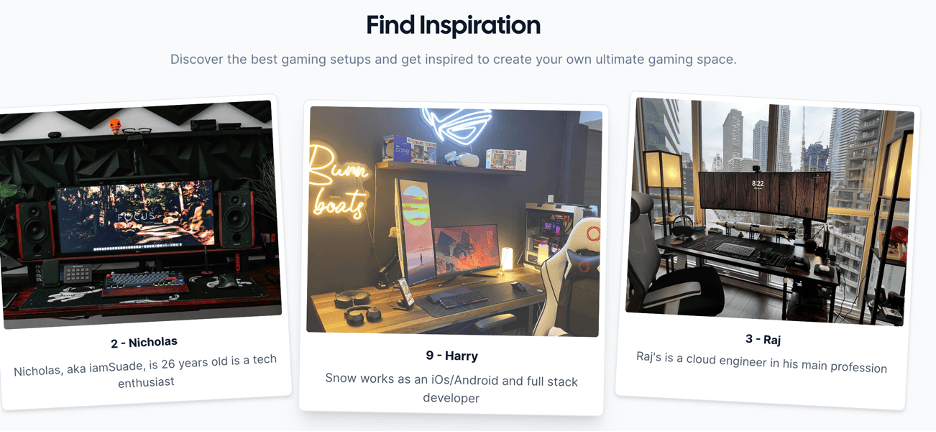This screenshot has width=936, height=432.
Task: Select the "iOs/Android and full stack developer" description
Action: [x=451, y=389]
